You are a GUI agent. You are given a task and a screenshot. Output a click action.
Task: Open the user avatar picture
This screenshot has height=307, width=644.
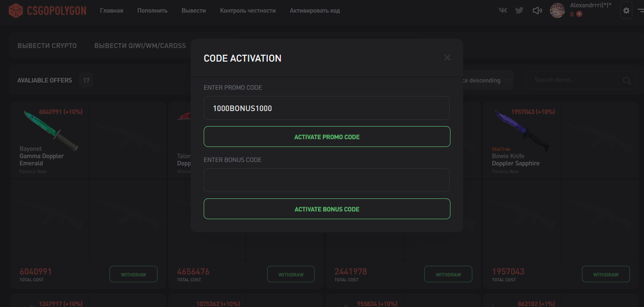tap(557, 10)
